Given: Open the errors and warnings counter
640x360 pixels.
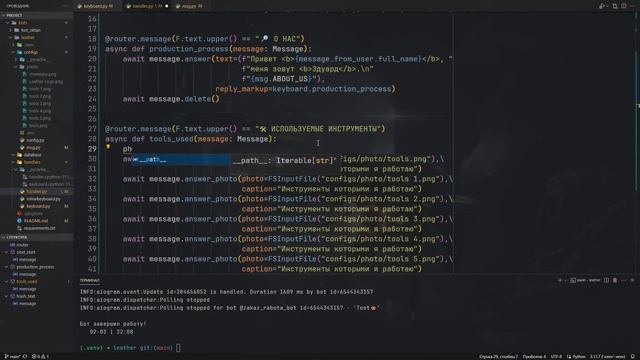Looking at the screenshot, I should (40, 357).
